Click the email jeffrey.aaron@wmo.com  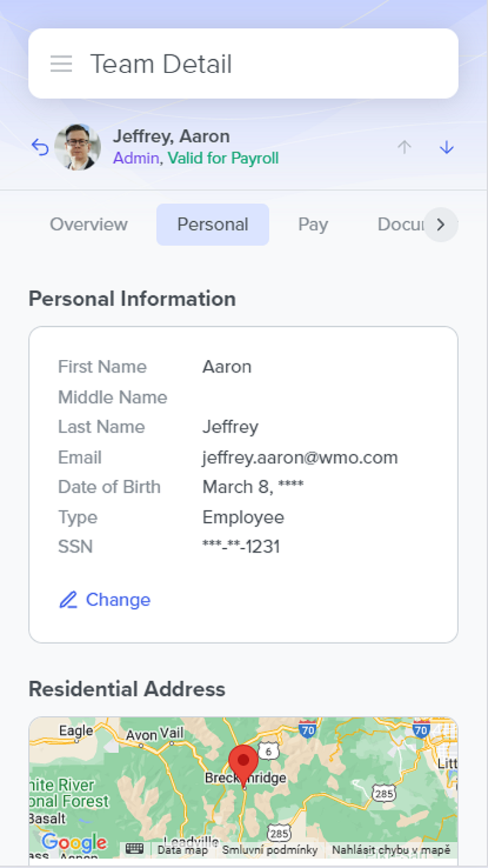click(x=300, y=458)
